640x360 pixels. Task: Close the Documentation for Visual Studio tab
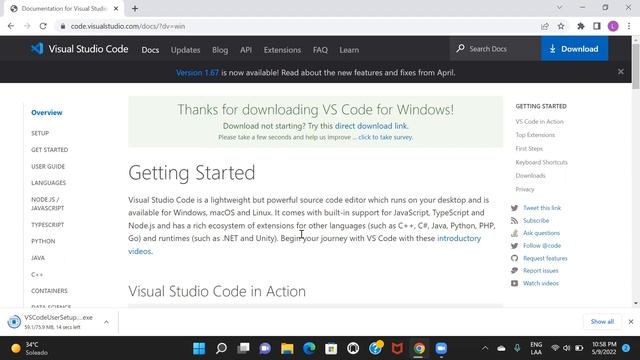coord(116,9)
